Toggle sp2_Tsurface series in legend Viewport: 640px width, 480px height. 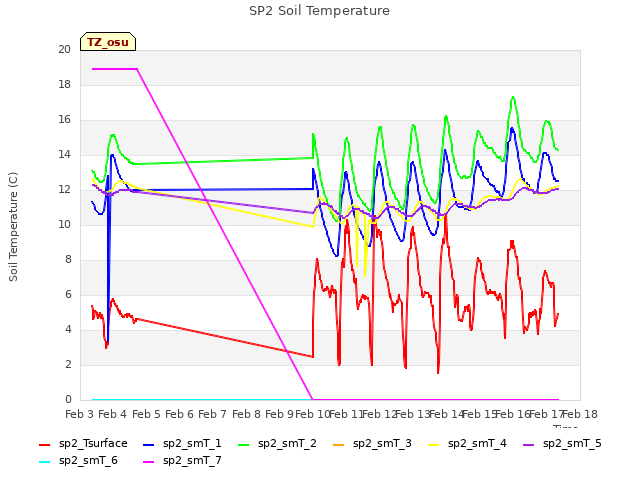pyautogui.click(x=83, y=444)
